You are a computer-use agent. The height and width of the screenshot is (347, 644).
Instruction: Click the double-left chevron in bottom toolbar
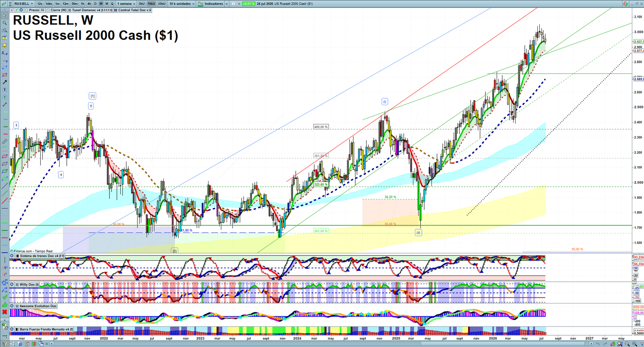point(47,344)
